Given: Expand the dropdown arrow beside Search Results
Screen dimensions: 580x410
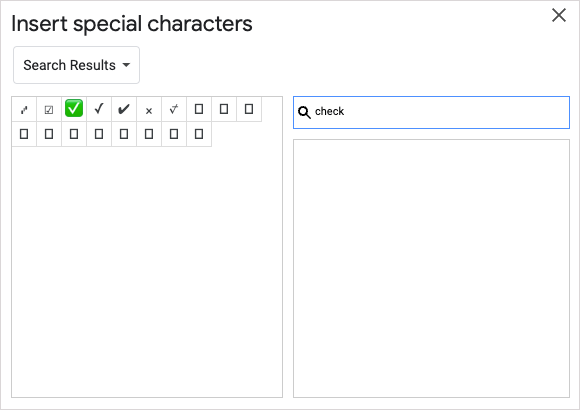Looking at the screenshot, I should pyautogui.click(x=126, y=65).
